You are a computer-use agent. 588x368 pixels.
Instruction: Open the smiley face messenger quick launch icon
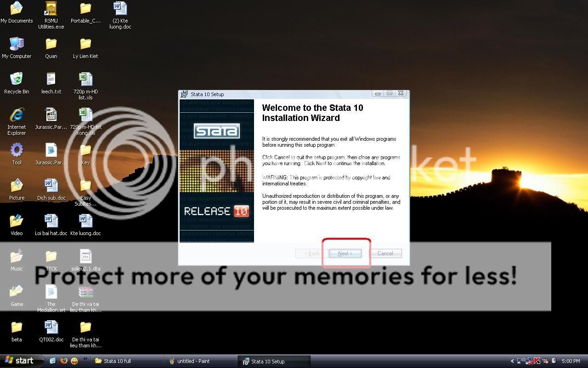click(x=74, y=361)
